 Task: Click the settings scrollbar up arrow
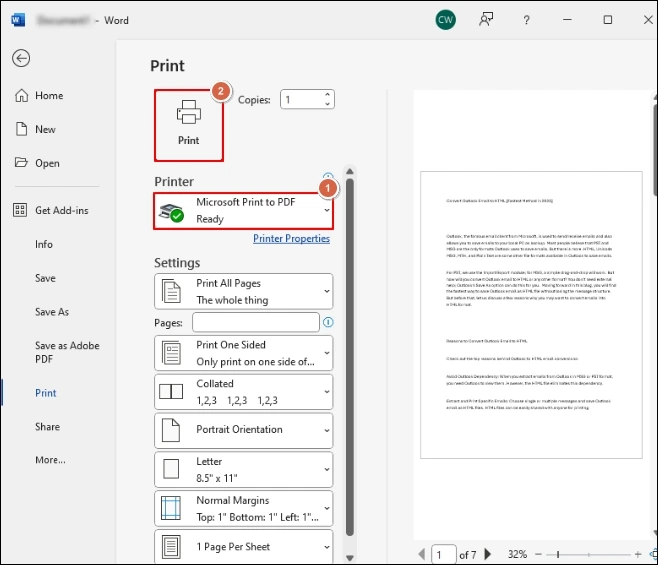click(350, 171)
